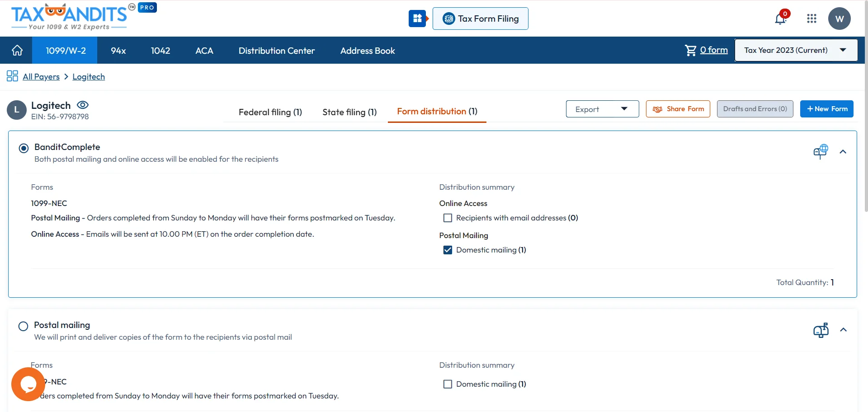Switch to Federal filing tab
Screen dimensions: 868x412
tap(270, 112)
